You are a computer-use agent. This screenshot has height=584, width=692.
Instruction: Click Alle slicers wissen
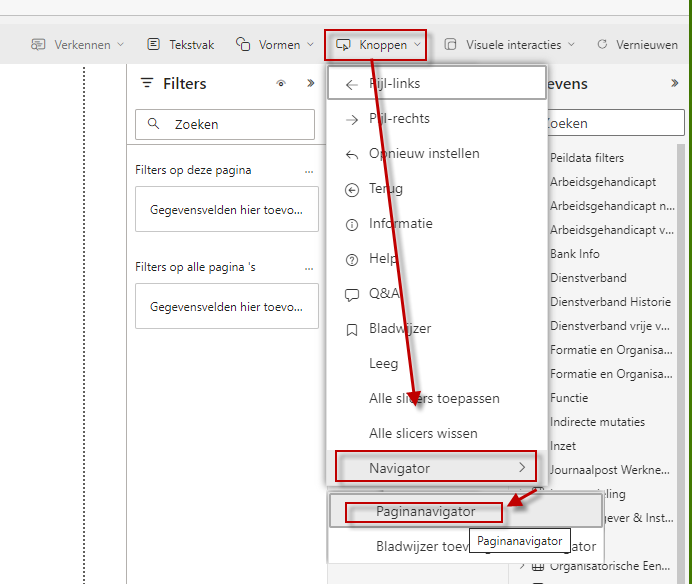(423, 434)
